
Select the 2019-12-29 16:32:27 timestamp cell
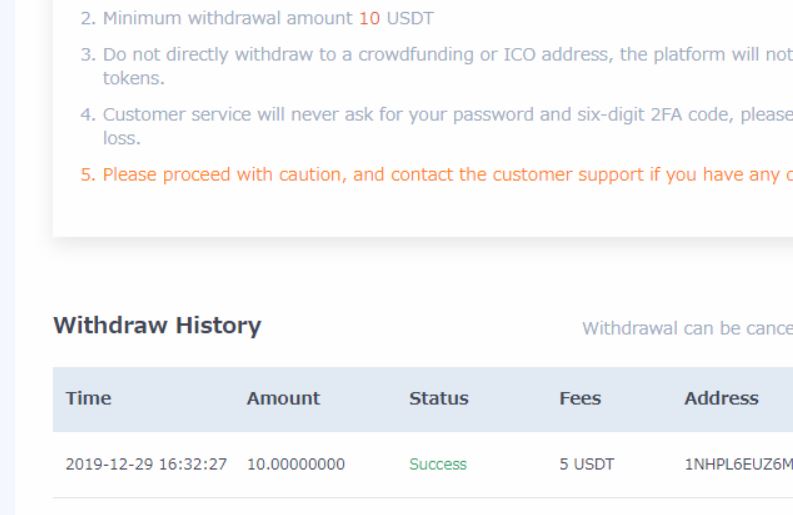click(146, 464)
